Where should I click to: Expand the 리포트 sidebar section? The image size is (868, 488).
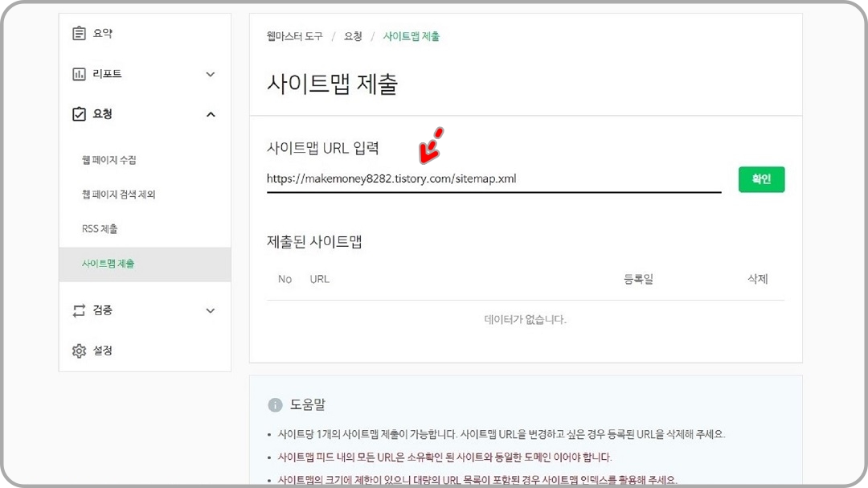(x=211, y=73)
